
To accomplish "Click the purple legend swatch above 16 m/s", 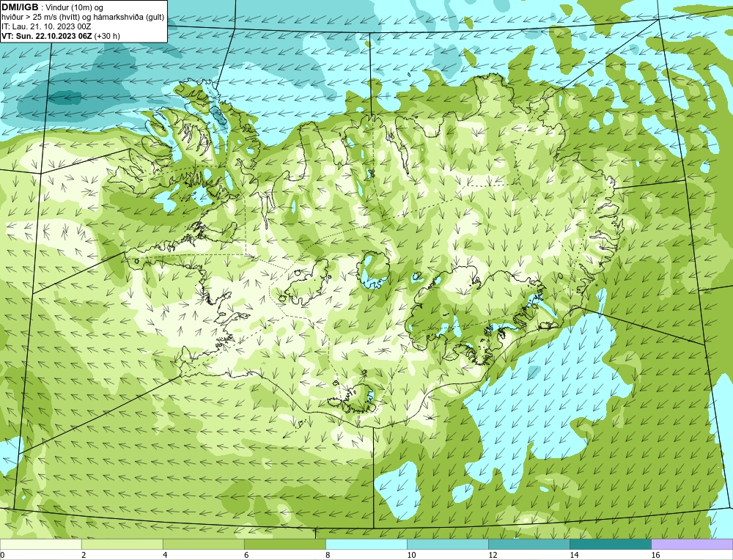I will click(692, 544).
